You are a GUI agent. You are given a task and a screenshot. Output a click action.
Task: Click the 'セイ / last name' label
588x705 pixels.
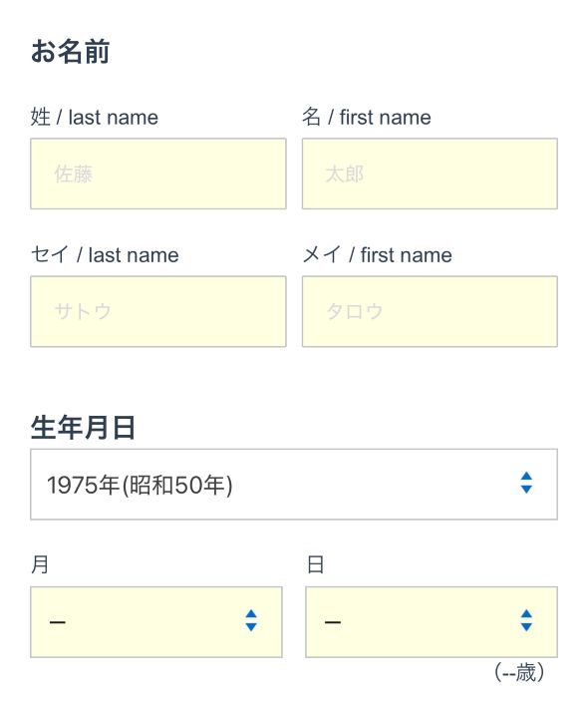(x=105, y=255)
